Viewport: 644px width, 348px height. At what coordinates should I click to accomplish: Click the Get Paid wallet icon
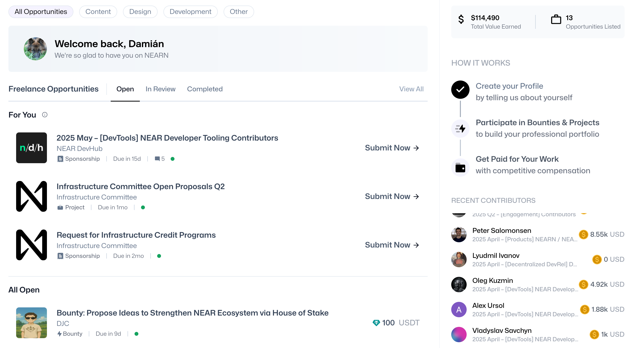[460, 168]
